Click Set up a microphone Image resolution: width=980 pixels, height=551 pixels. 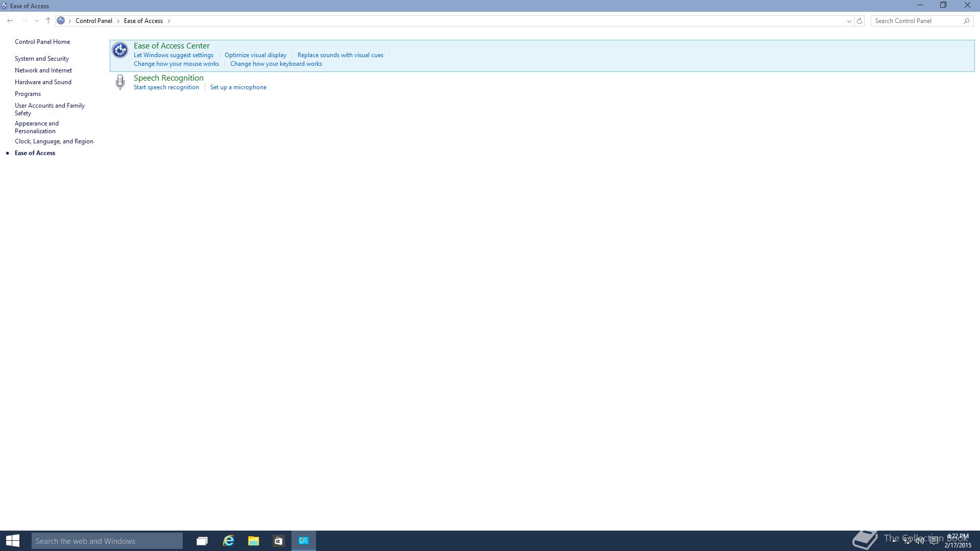238,87
